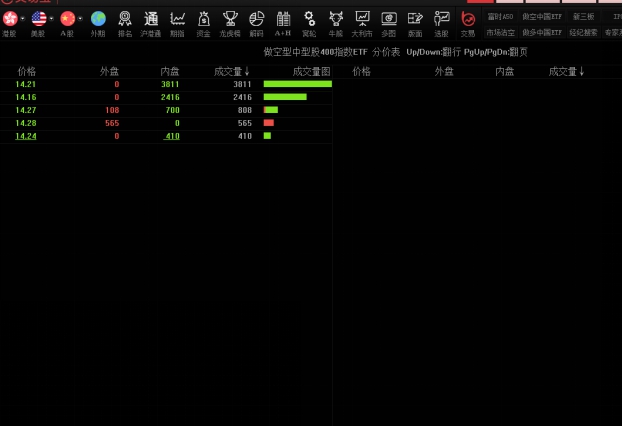Sort by right-panel 成交量 column header

coord(567,72)
